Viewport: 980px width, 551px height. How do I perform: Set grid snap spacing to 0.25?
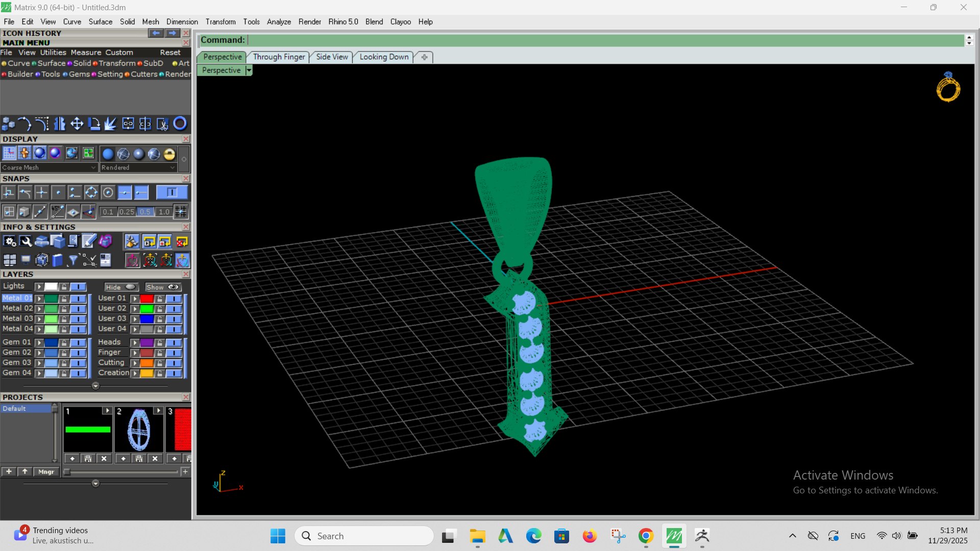127,212
